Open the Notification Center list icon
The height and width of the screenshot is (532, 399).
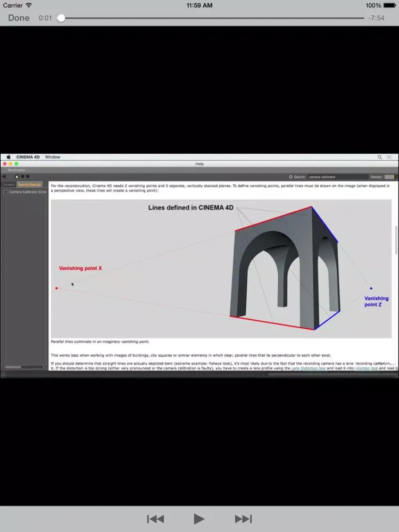click(x=389, y=157)
